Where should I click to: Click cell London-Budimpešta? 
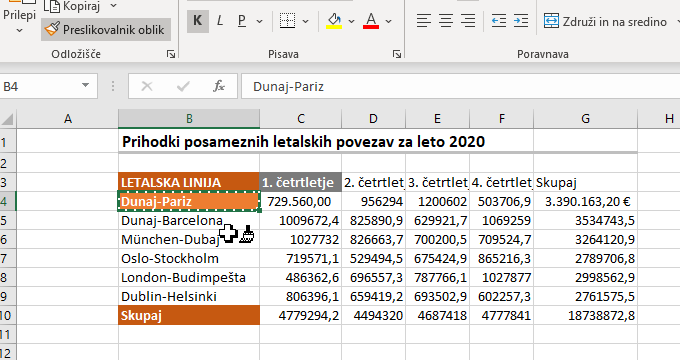[x=189, y=278]
